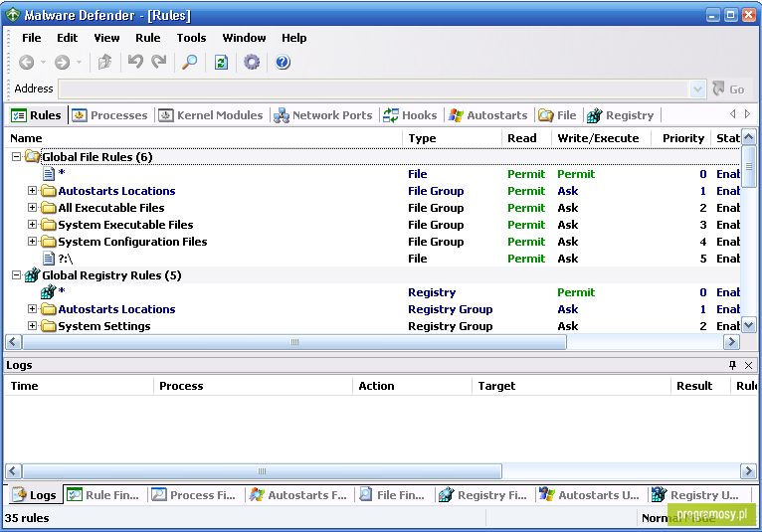Click the Up one level toolbar icon
Screen dimensions: 762x532
click(x=105, y=62)
